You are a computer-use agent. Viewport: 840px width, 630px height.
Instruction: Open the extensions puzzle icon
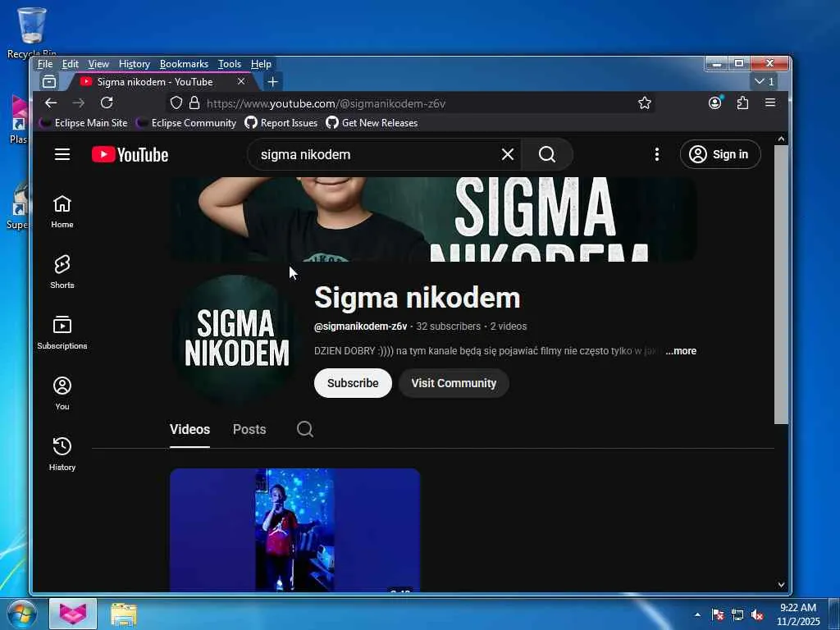coord(742,103)
